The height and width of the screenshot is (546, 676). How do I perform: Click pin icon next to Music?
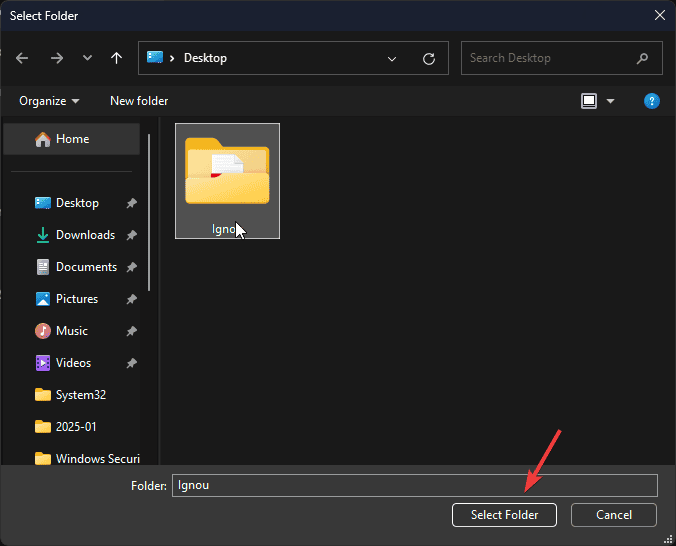[x=131, y=331]
